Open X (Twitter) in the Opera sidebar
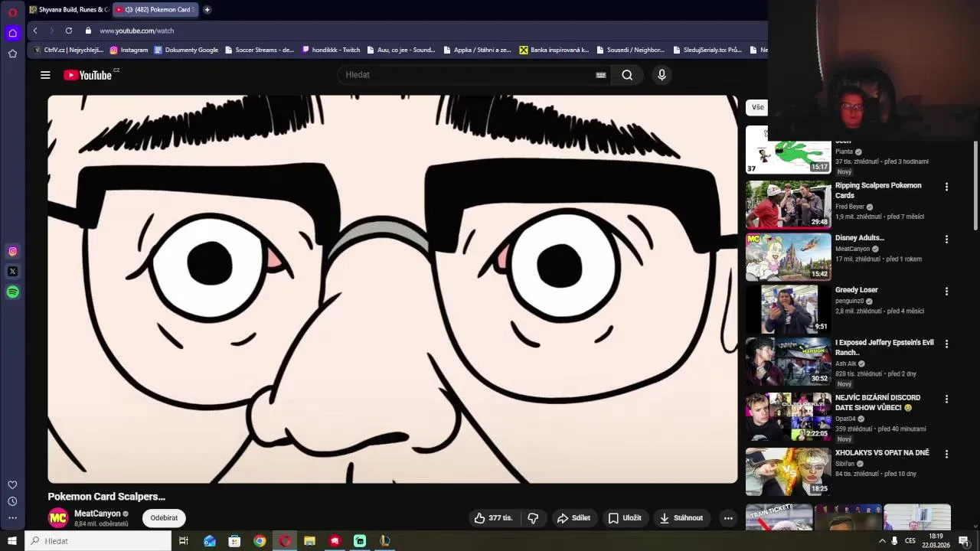 tap(12, 271)
